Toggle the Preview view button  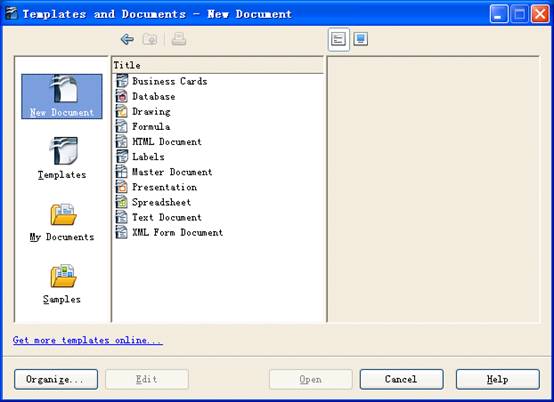pyautogui.click(x=360, y=39)
